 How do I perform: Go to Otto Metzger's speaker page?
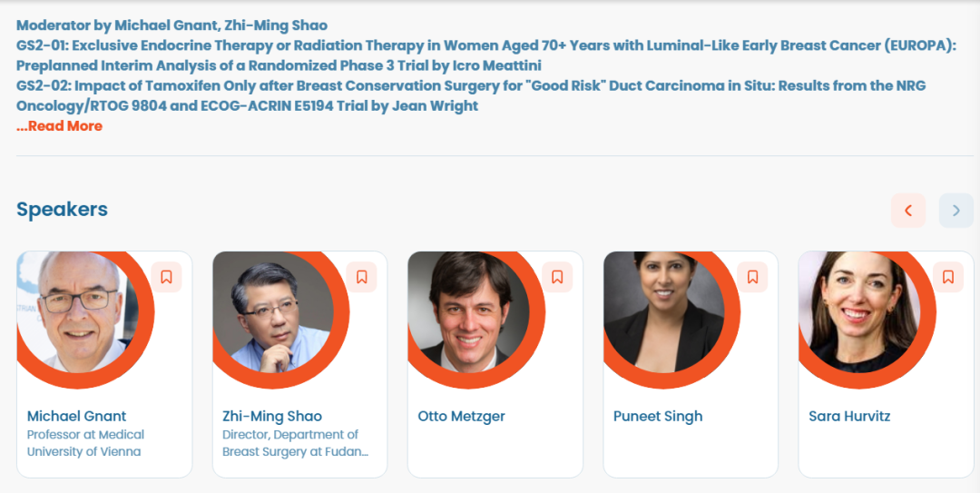461,416
